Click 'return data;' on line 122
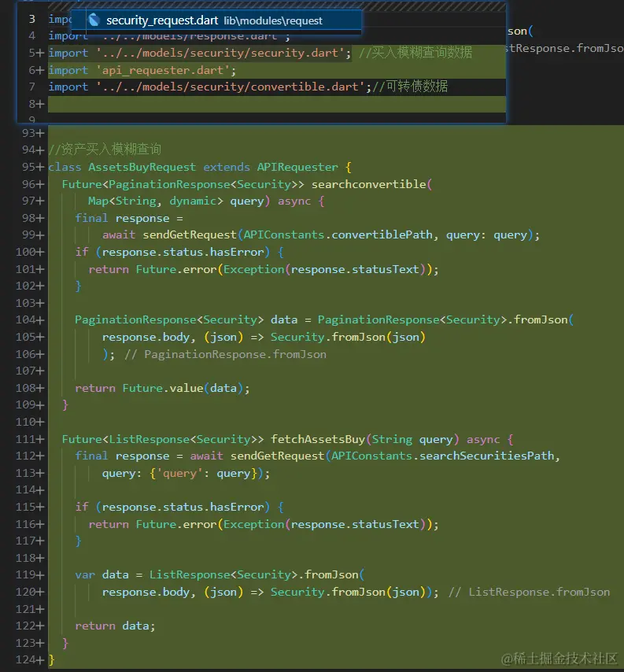 pos(115,626)
